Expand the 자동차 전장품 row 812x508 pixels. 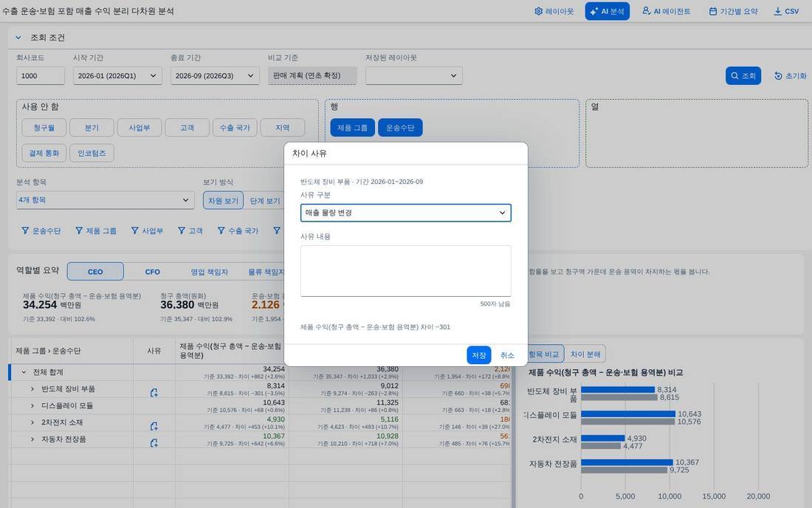[32, 439]
